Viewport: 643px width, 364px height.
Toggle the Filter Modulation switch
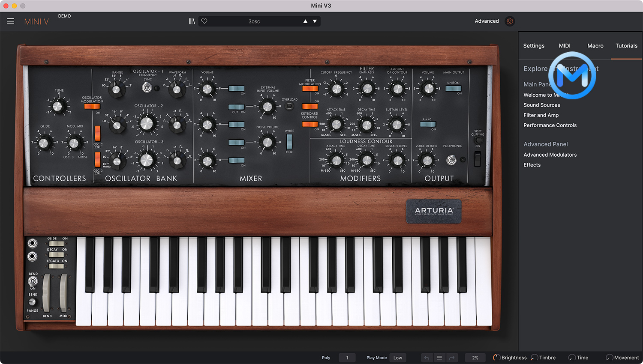(x=310, y=89)
